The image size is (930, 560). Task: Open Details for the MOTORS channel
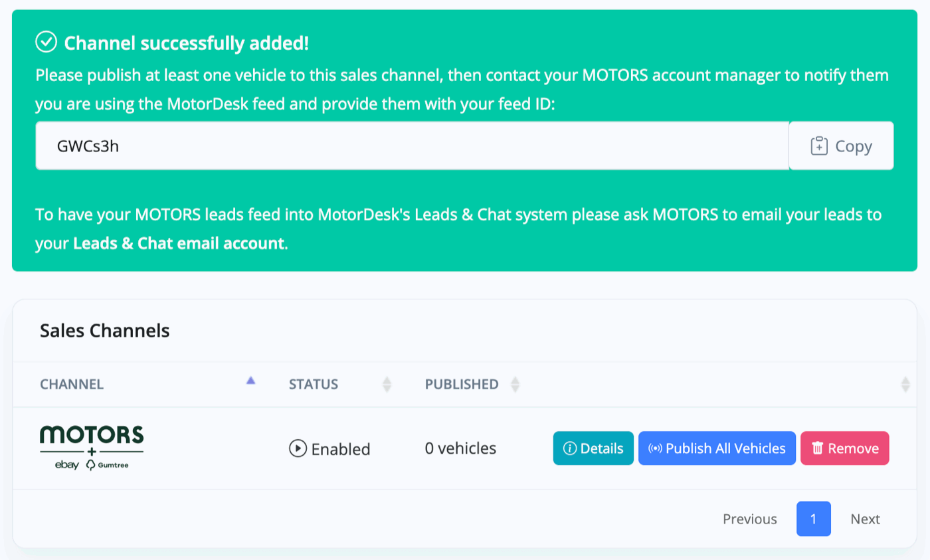click(593, 448)
